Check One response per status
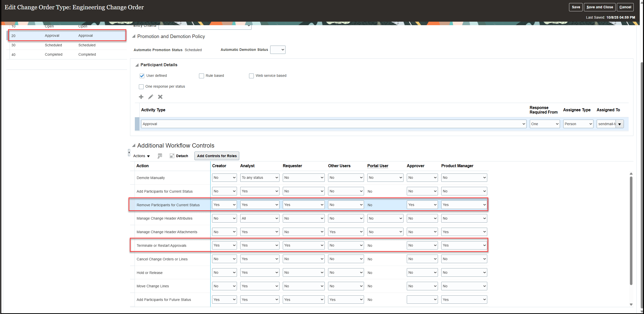Screen dimensions: 644x314 pos(141,86)
